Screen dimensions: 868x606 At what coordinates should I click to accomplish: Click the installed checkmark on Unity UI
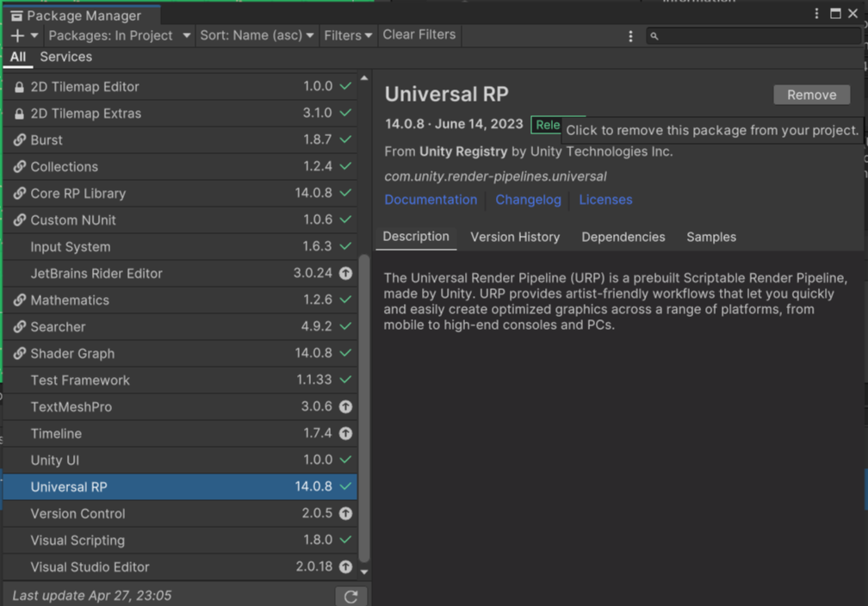[x=345, y=460]
